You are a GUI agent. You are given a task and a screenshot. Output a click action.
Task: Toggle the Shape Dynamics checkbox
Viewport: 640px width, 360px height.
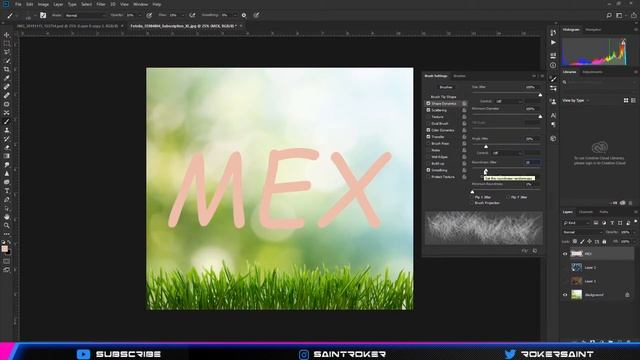coord(428,104)
